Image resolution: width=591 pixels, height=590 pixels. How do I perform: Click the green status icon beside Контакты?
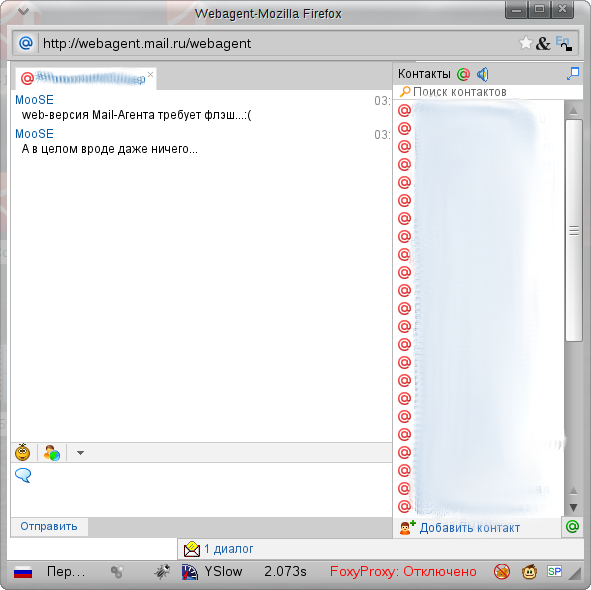tap(463, 74)
